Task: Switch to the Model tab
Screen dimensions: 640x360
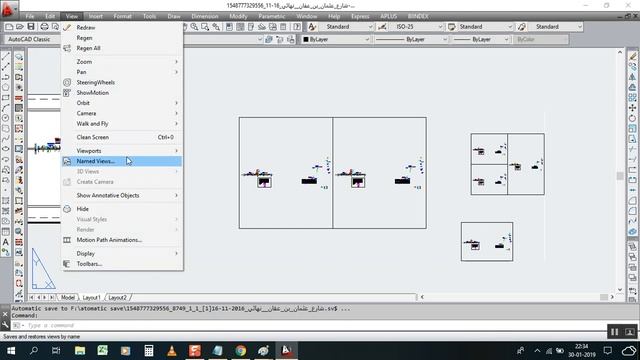Action: 68,298
